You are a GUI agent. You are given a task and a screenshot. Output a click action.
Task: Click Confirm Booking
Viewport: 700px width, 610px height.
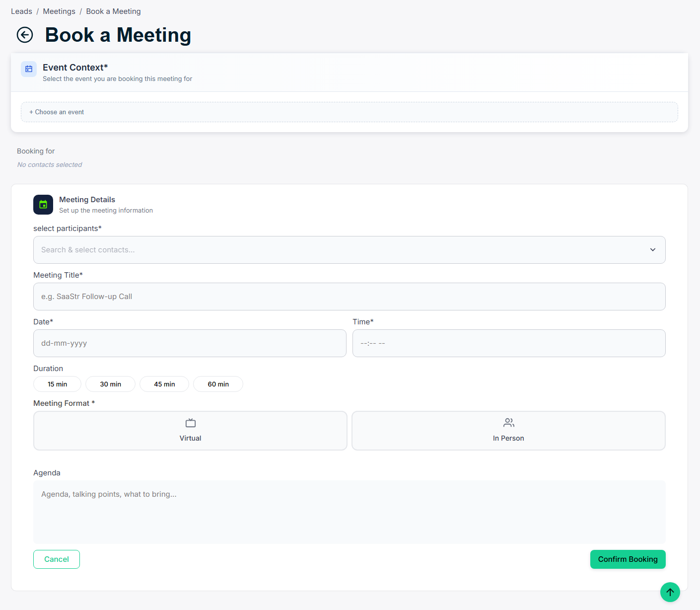pyautogui.click(x=628, y=559)
